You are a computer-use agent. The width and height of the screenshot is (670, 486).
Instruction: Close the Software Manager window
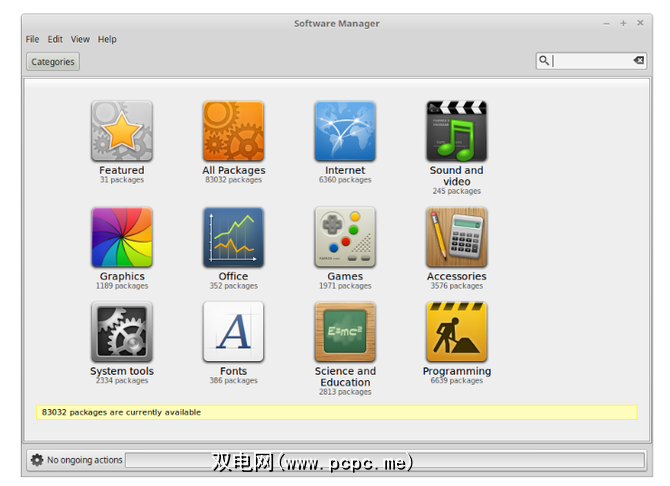pos(640,23)
